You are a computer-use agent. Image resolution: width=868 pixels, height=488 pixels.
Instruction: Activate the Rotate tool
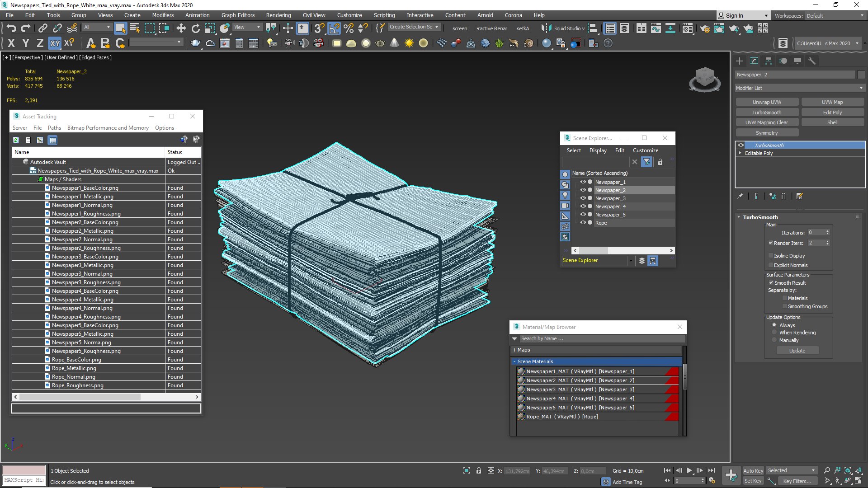pyautogui.click(x=195, y=28)
